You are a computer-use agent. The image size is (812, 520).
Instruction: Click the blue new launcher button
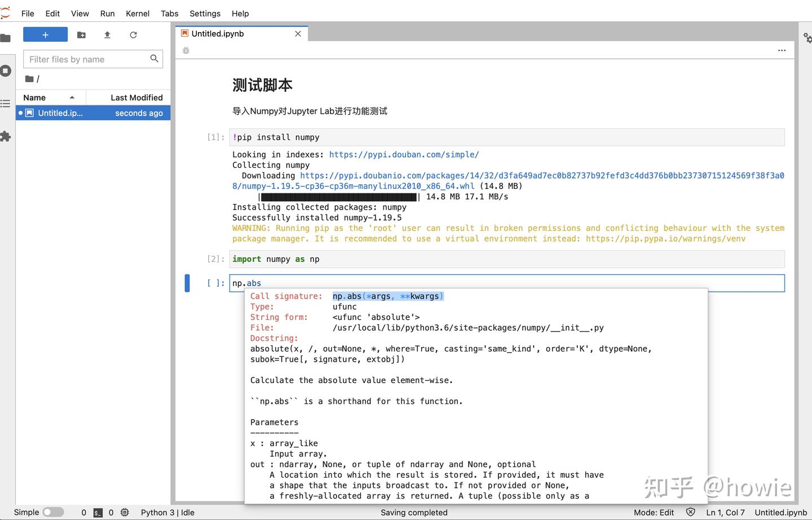click(45, 34)
